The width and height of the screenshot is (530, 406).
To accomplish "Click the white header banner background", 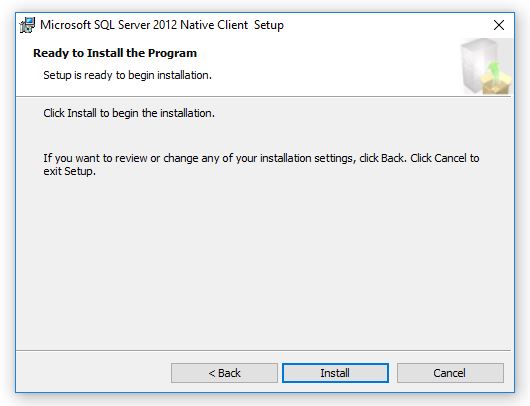I will [x=321, y=68].
